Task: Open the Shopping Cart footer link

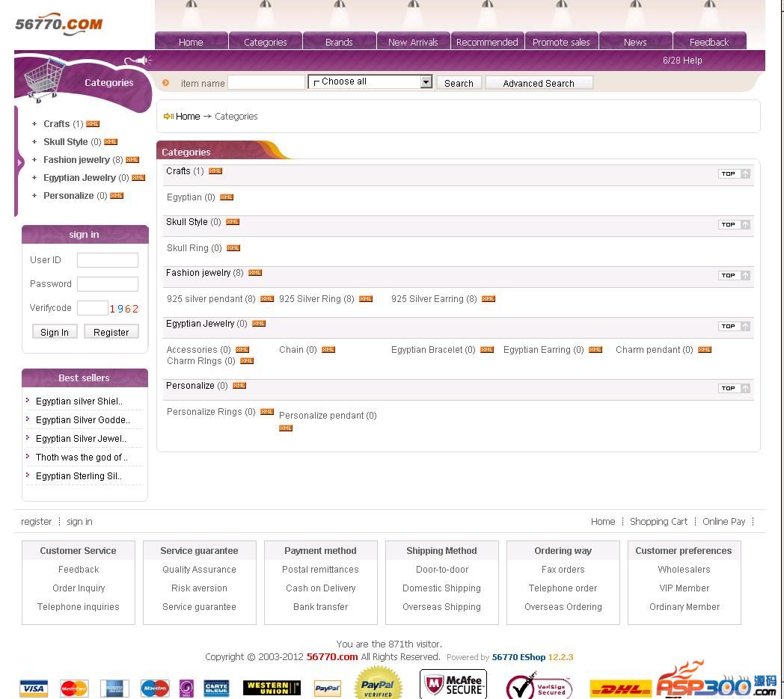Action: pos(658,522)
